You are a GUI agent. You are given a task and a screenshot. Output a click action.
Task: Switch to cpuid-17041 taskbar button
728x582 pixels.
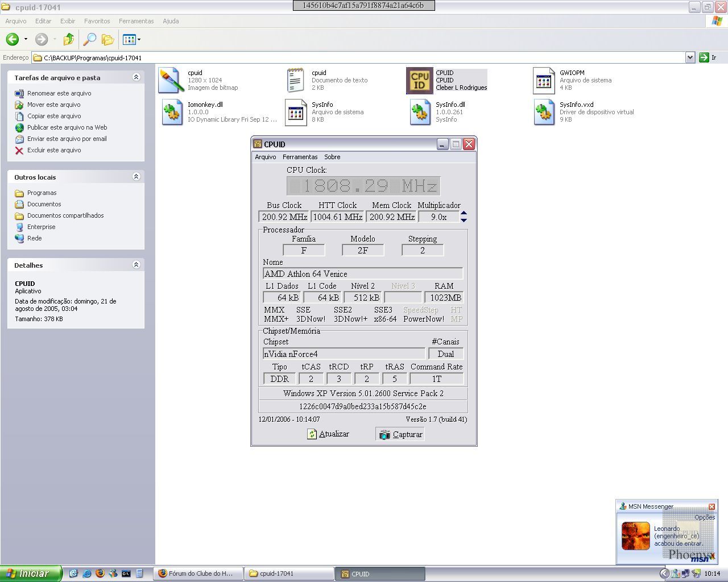tap(289, 573)
